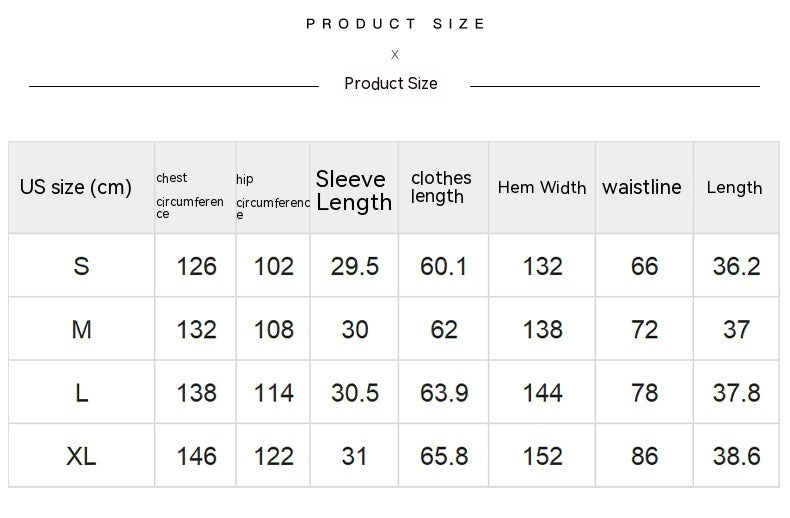The image size is (790, 518).
Task: Click the S chest value 126
Action: point(196,266)
